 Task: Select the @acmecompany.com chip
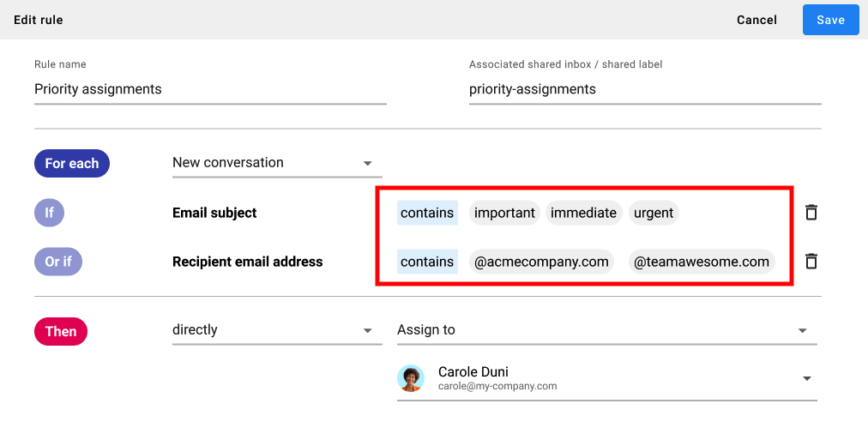[541, 262]
